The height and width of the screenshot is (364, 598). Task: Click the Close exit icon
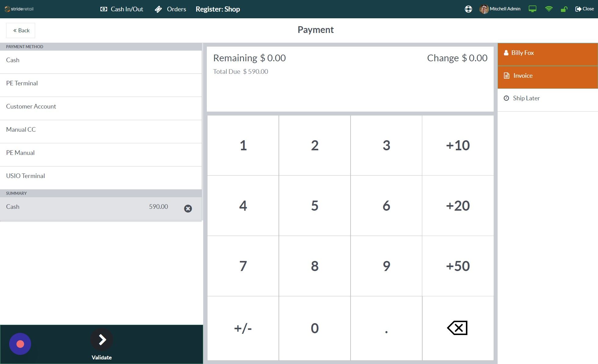(579, 9)
